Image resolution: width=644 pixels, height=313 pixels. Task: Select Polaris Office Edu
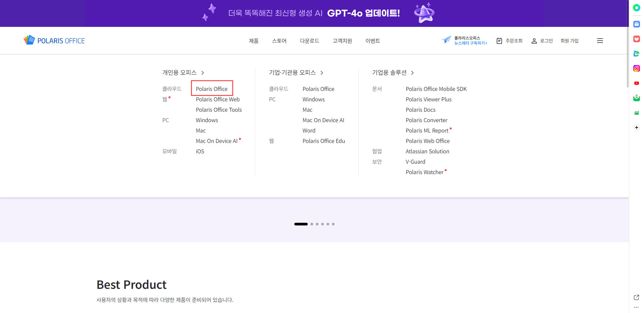(x=324, y=141)
